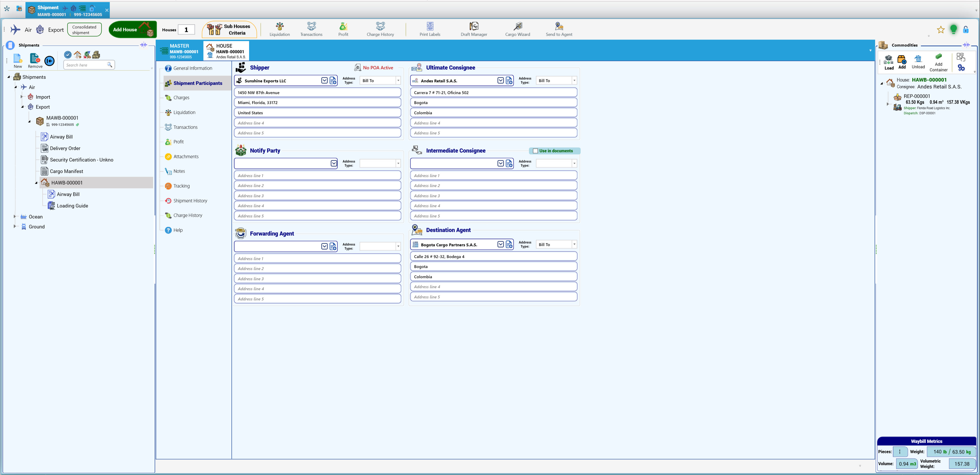This screenshot has width=980, height=475.
Task: Mark shipment as favorite with star icon
Action: pos(941,30)
